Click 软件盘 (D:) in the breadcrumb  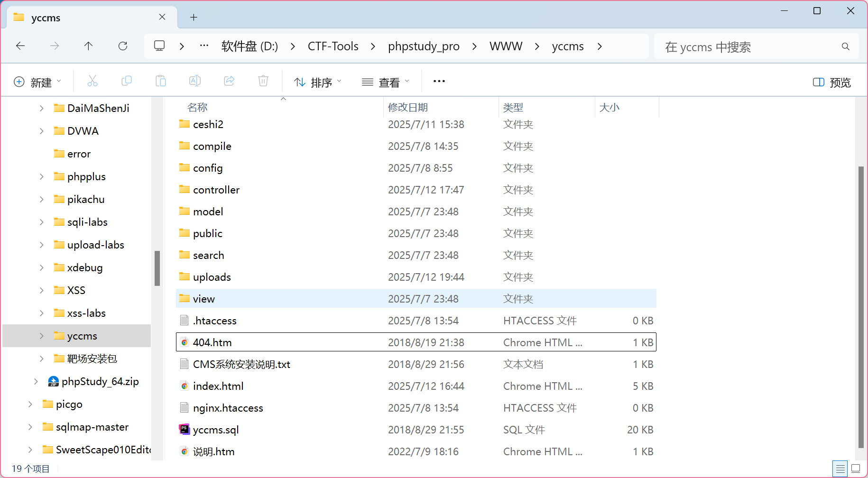click(x=249, y=46)
